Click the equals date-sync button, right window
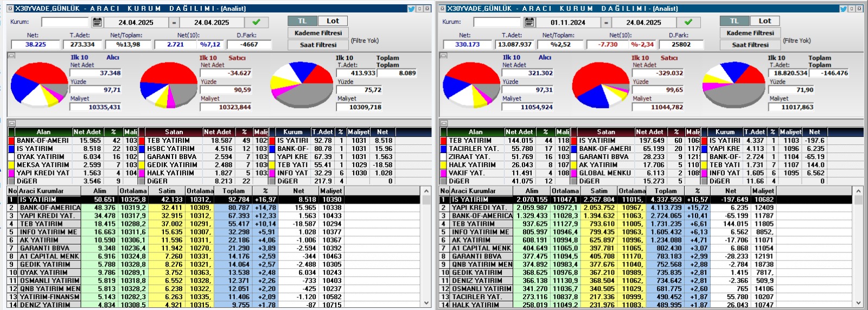The image size is (868, 310). point(605,22)
